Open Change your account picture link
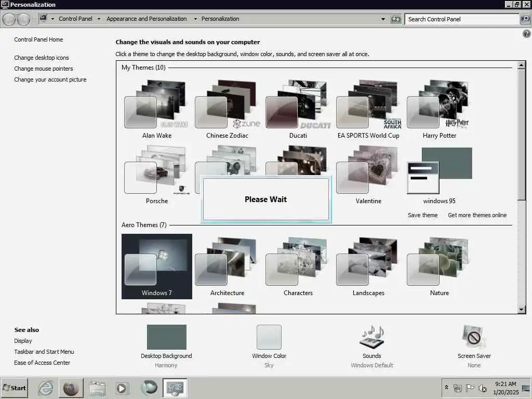The width and height of the screenshot is (532, 399). pyautogui.click(x=50, y=79)
